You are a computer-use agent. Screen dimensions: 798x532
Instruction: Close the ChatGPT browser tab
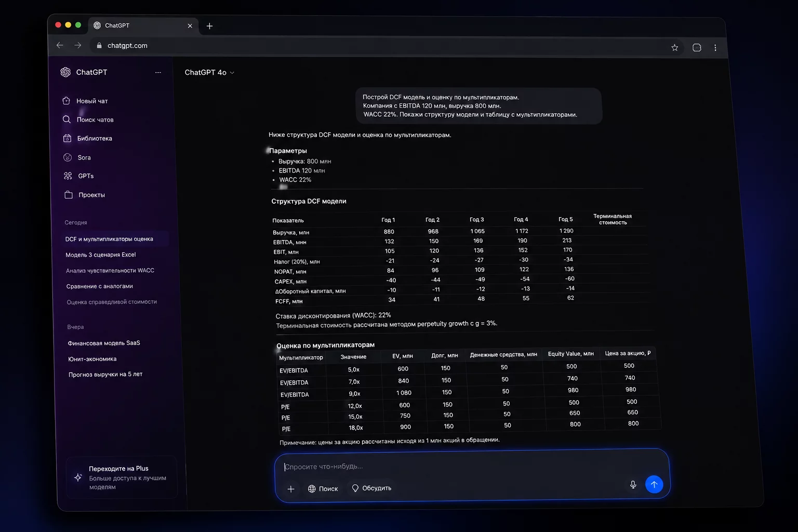(190, 26)
